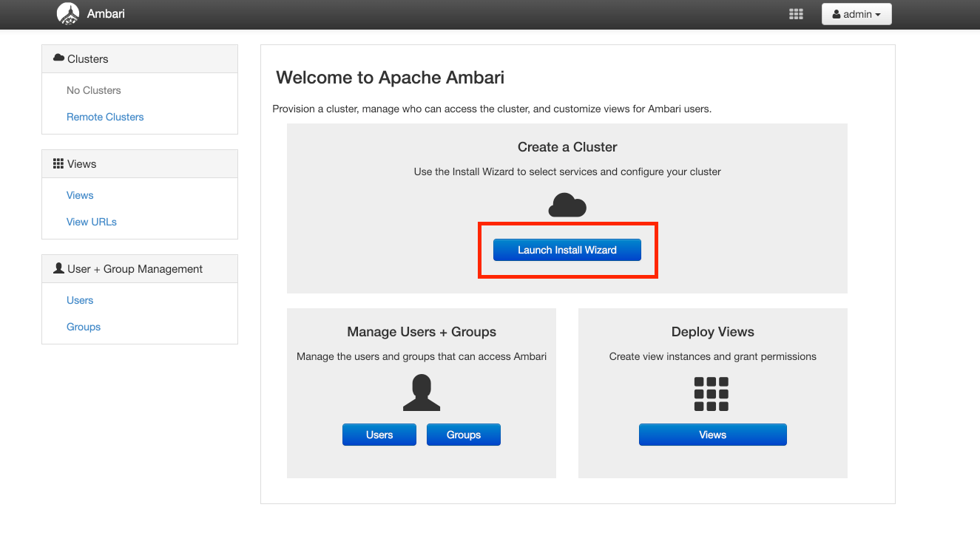Viewport: 980px width, 547px height.
Task: Click the Groups button under Manage Users + Groups
Action: 463,434
